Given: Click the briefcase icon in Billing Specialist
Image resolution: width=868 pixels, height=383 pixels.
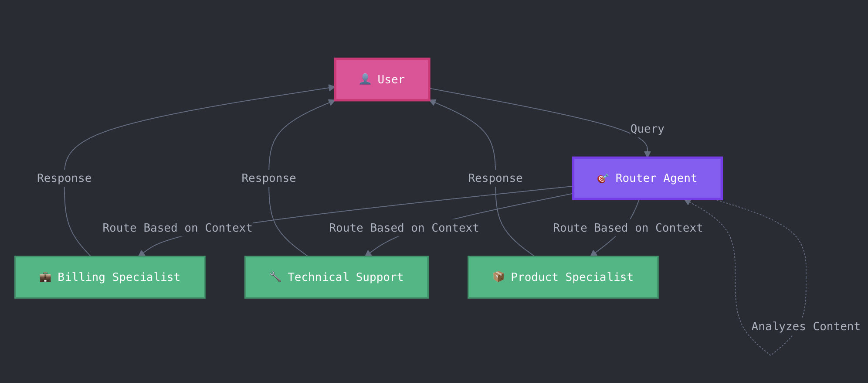Looking at the screenshot, I should coord(45,277).
